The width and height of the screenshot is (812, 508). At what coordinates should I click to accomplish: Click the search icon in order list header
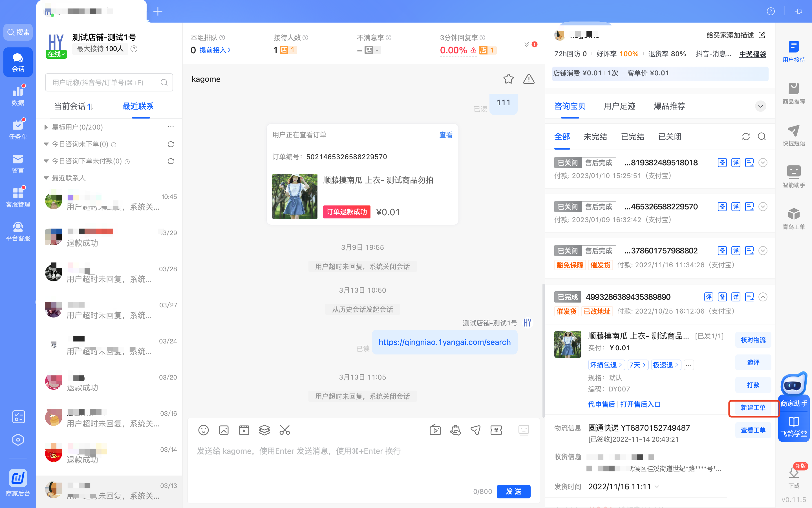(x=762, y=136)
